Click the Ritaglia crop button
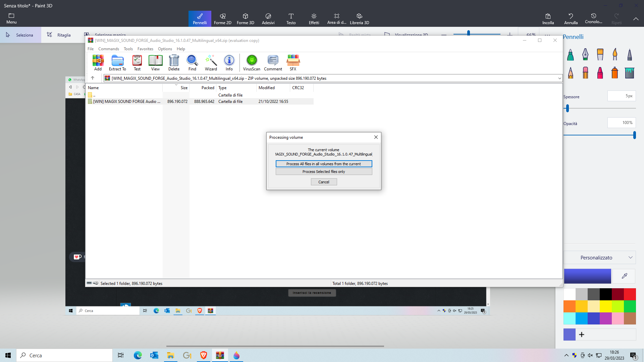 point(59,35)
